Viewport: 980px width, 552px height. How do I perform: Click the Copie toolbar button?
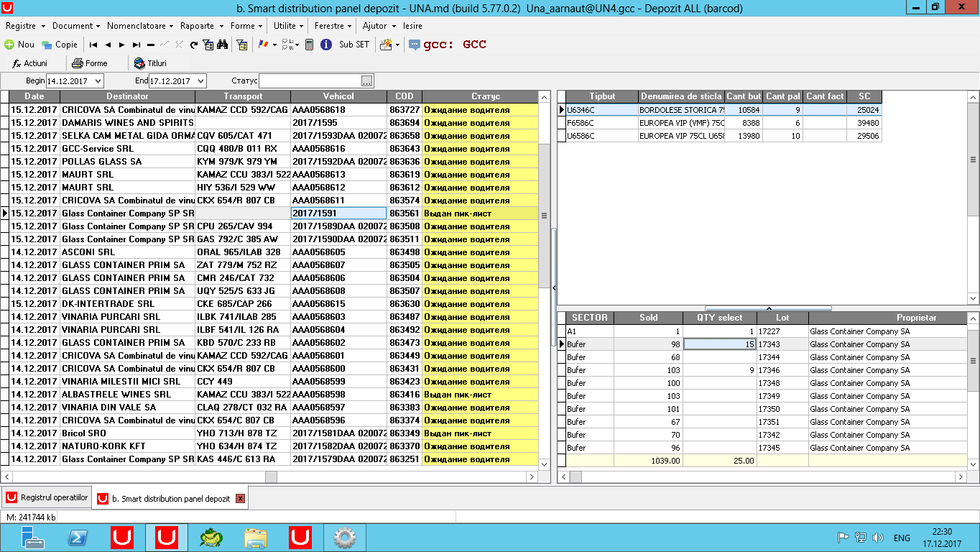(x=60, y=45)
